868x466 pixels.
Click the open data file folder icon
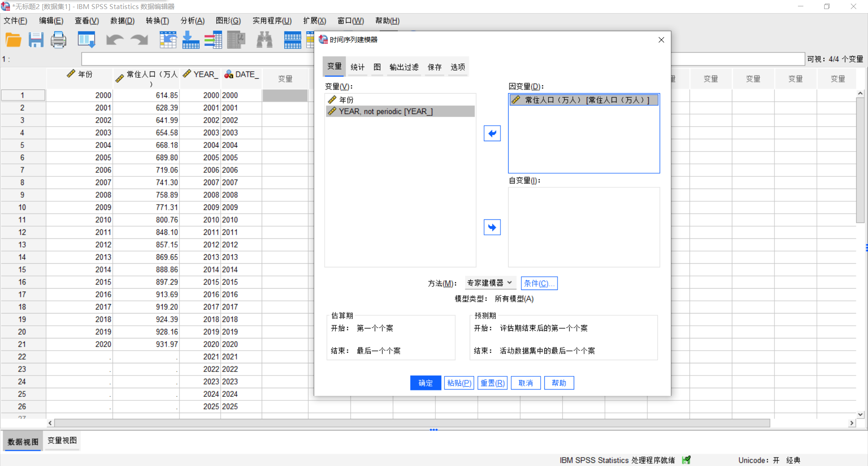pos(14,40)
